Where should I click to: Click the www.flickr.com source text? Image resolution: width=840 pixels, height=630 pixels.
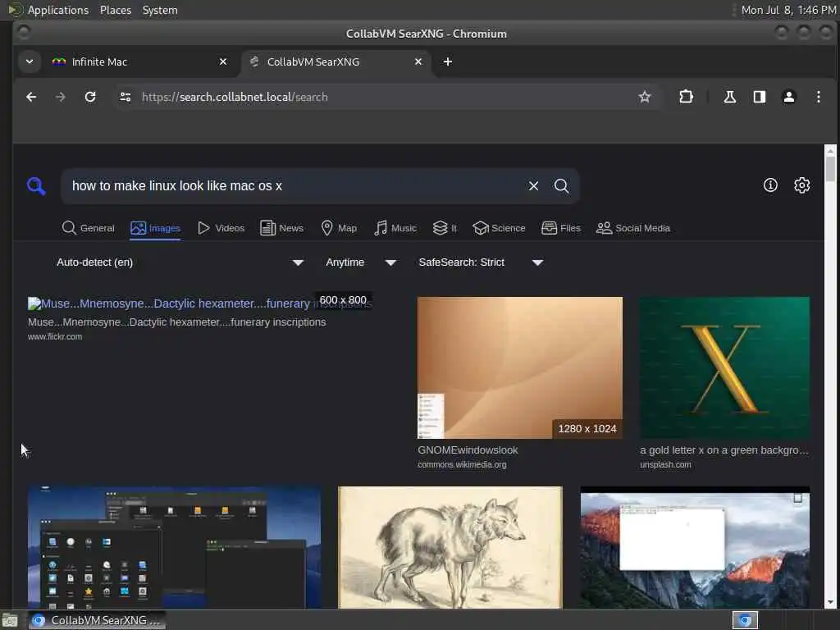pos(55,337)
